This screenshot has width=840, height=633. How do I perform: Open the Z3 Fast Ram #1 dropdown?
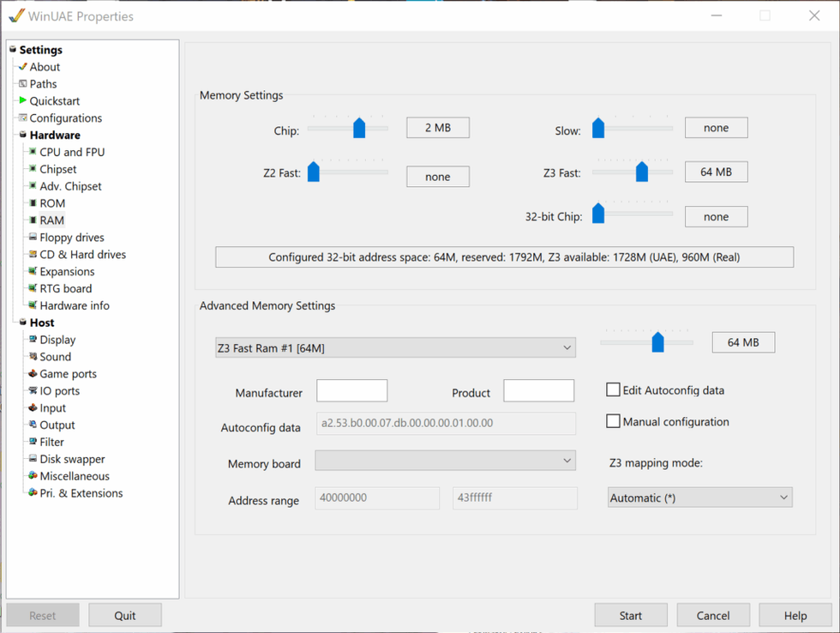coord(395,348)
